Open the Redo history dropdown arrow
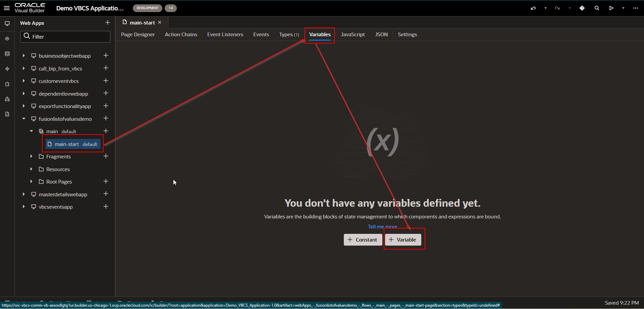The height and width of the screenshot is (309, 644). [570, 8]
